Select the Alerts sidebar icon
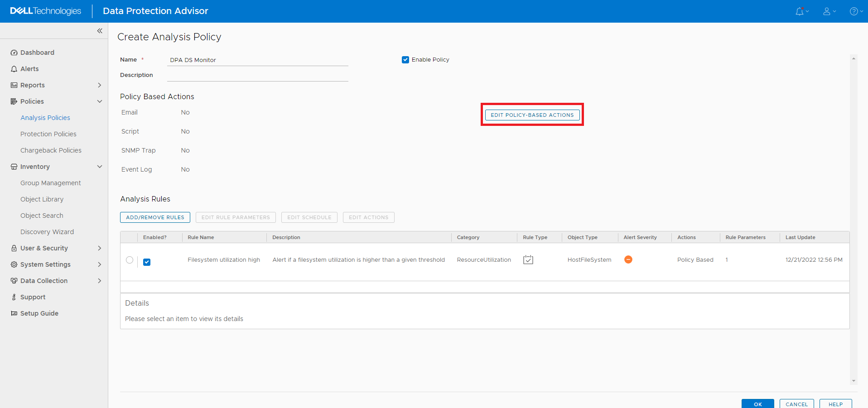 [14, 68]
